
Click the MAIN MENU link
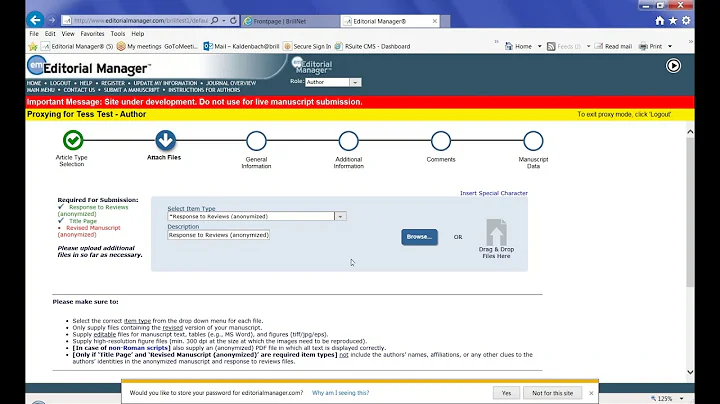point(40,90)
